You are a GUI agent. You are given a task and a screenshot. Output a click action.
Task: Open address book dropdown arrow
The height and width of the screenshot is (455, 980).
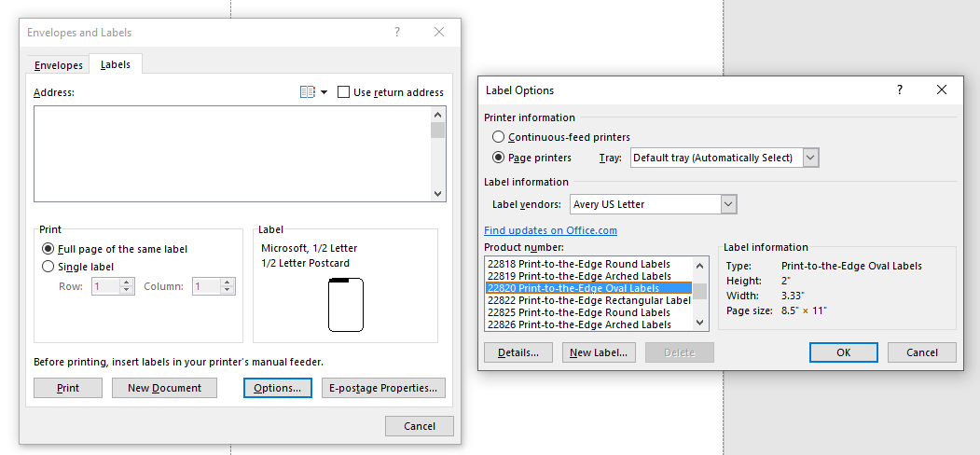(324, 92)
